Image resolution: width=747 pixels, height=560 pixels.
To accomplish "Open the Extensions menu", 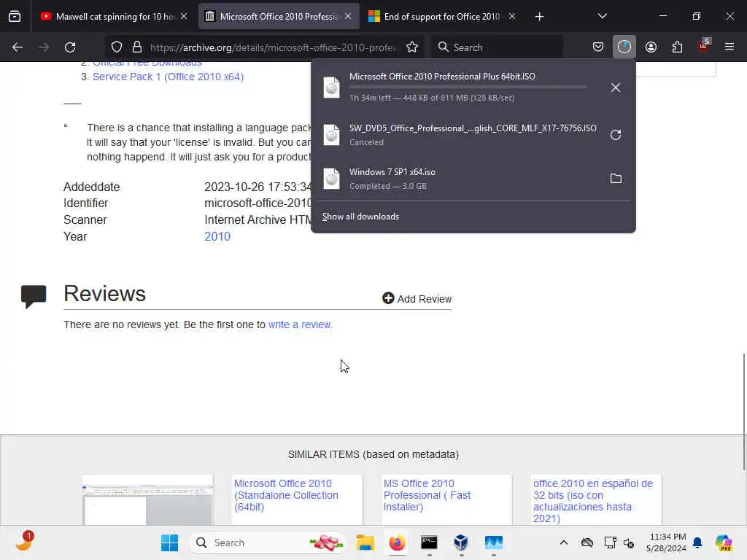I will pos(677,47).
